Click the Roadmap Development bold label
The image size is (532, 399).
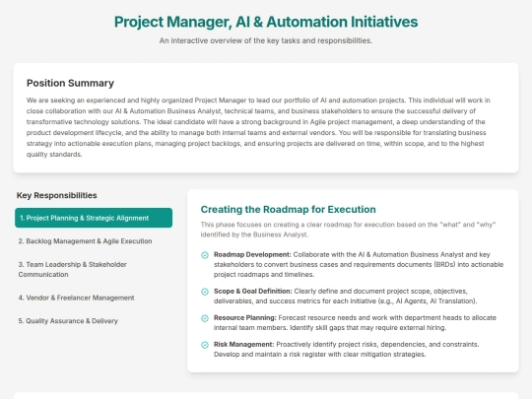pos(252,254)
